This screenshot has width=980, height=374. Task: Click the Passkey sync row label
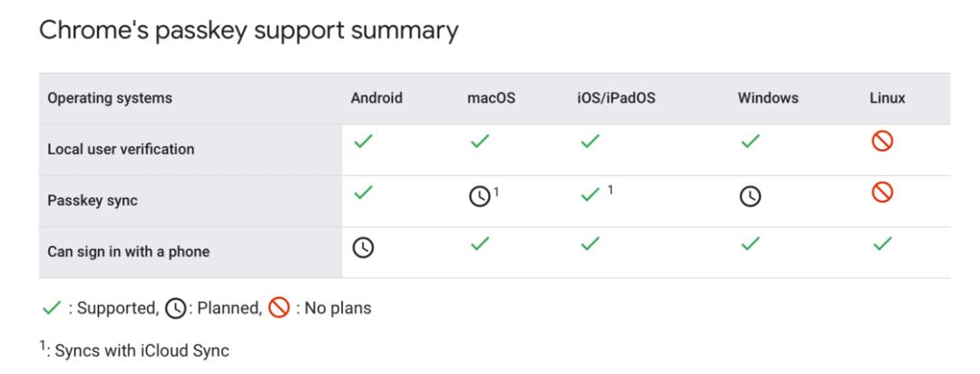coord(93,201)
